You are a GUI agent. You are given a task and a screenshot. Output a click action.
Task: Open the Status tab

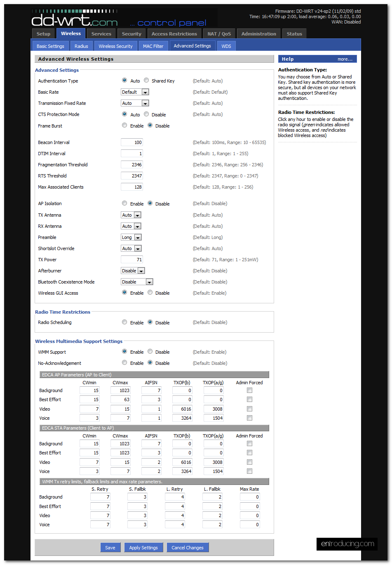pyautogui.click(x=294, y=34)
